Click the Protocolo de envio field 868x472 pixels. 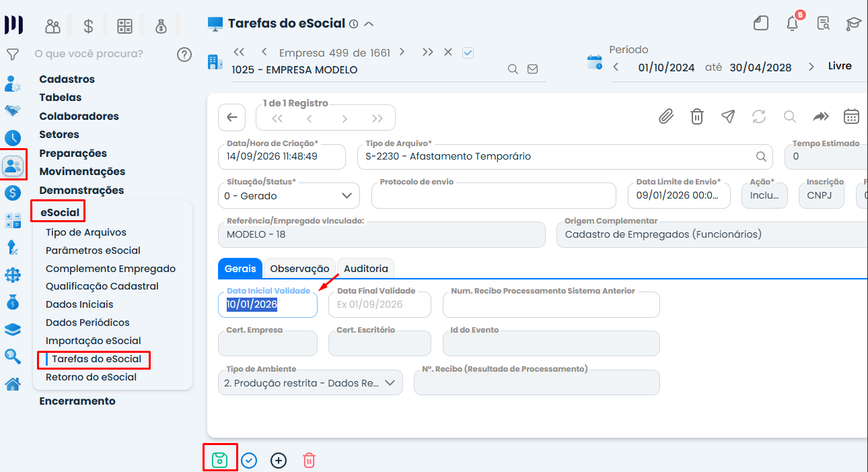[x=494, y=196]
